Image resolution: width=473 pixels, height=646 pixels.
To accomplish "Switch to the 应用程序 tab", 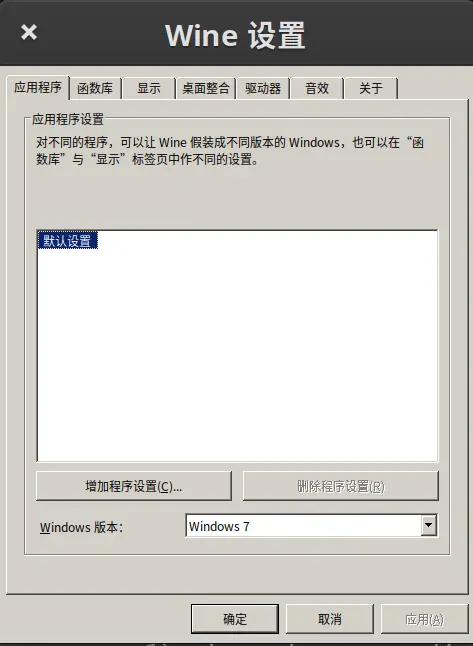I will [x=38, y=87].
